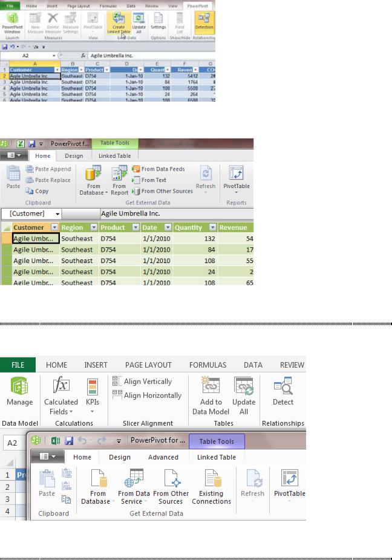Open Linked Table tab in green PowerPivot window

pyautogui.click(x=115, y=155)
